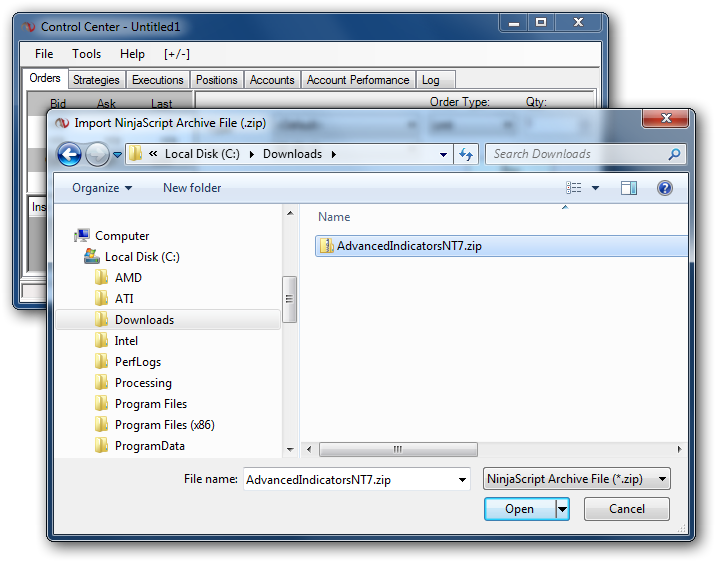Click the Intel folder icon
This screenshot has width=716, height=562.
[x=101, y=340]
